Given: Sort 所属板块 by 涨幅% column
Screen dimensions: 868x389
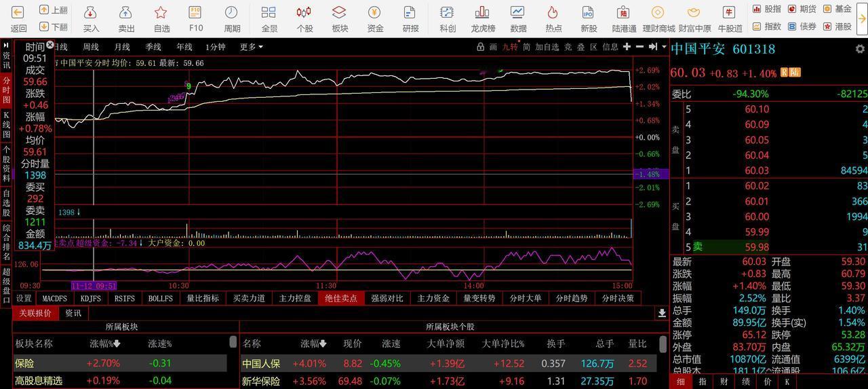Looking at the screenshot, I should [105, 344].
